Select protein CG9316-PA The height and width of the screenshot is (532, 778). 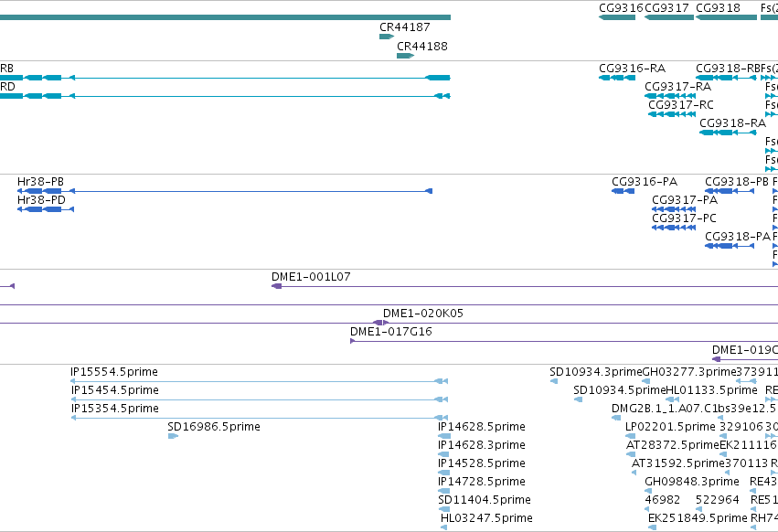645,182
